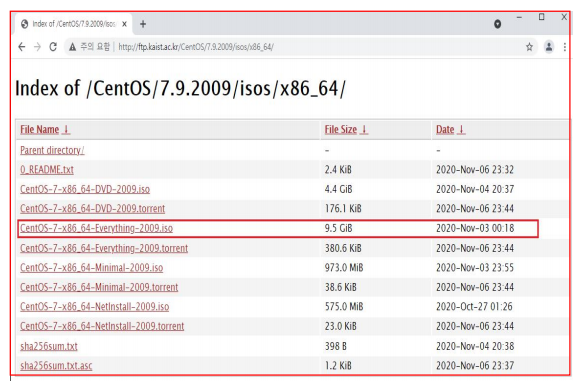Screen dimensions: 580x386
Task: Open the Parent directory/ link
Action: 52,150
